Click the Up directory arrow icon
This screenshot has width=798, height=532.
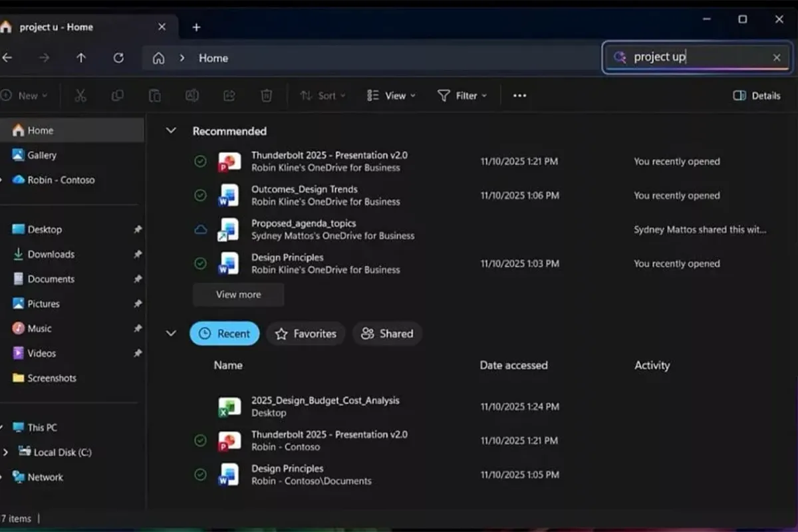[81, 58]
